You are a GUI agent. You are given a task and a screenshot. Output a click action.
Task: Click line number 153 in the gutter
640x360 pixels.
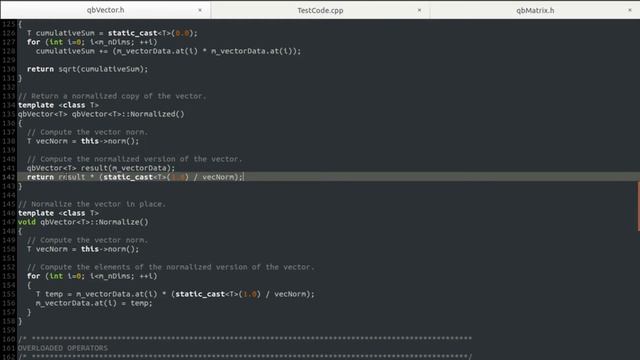tap(8, 276)
